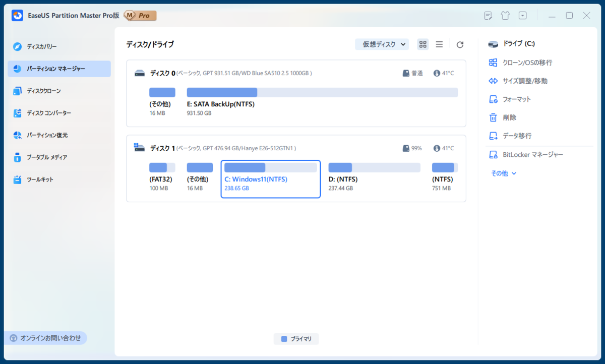
Task: Click the ディスカバリー compass icon
Action: point(18,46)
